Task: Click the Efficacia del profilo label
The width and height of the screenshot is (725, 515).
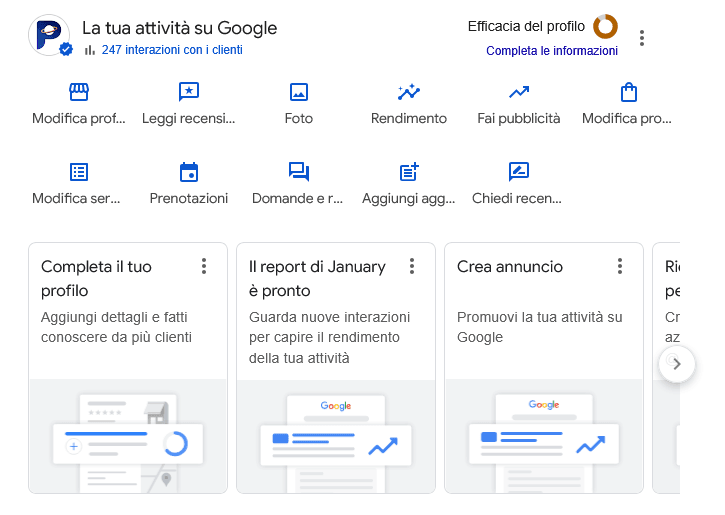Action: [526, 26]
